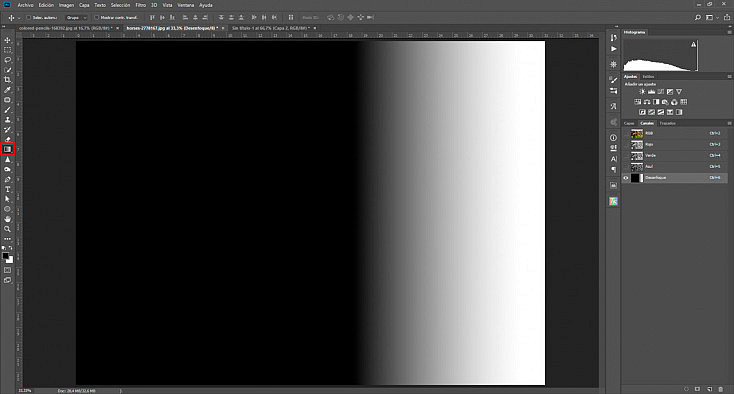Show the Rojo channel visibility box

point(626,145)
